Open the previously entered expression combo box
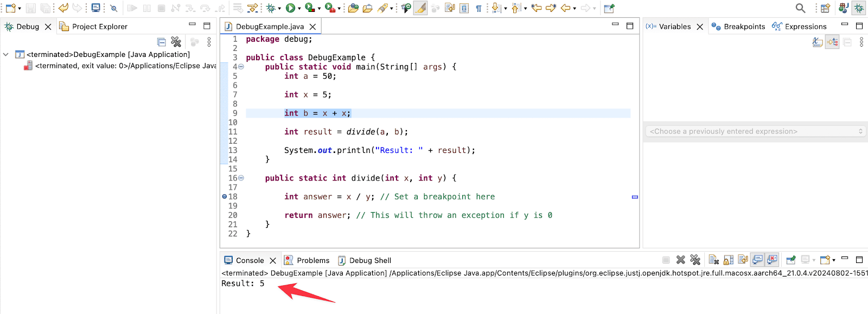The height and width of the screenshot is (314, 868). (x=756, y=131)
